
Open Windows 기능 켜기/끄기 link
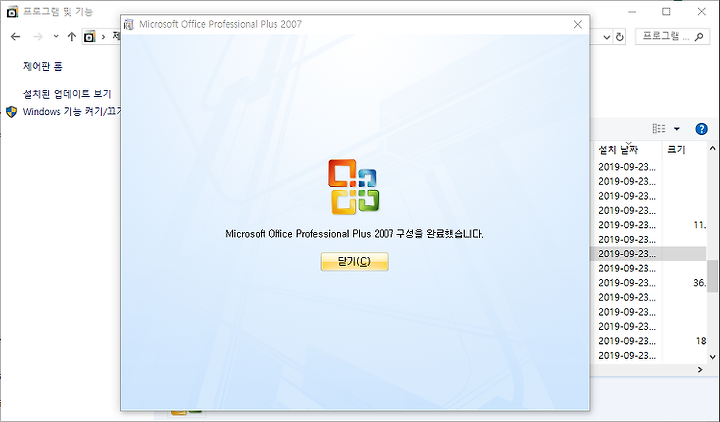tap(72, 111)
